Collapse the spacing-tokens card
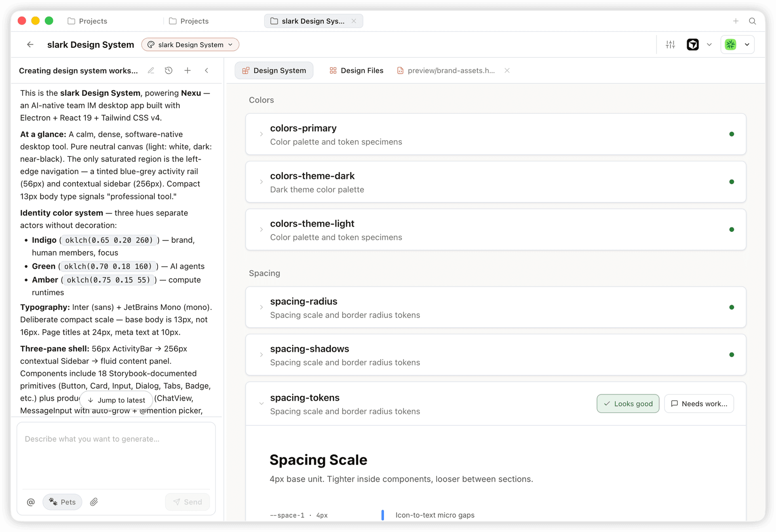 (x=261, y=404)
